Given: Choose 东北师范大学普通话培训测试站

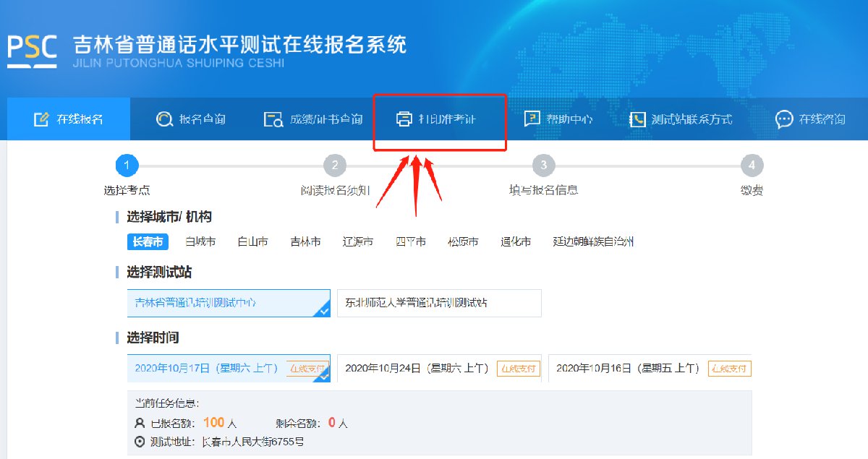Looking at the screenshot, I should coord(439,303).
